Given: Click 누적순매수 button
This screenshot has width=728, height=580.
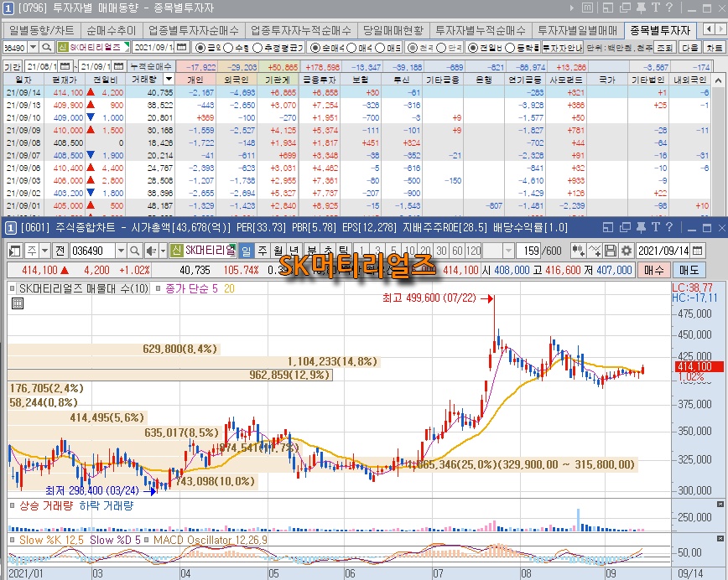Looking at the screenshot, I should (x=151, y=67).
